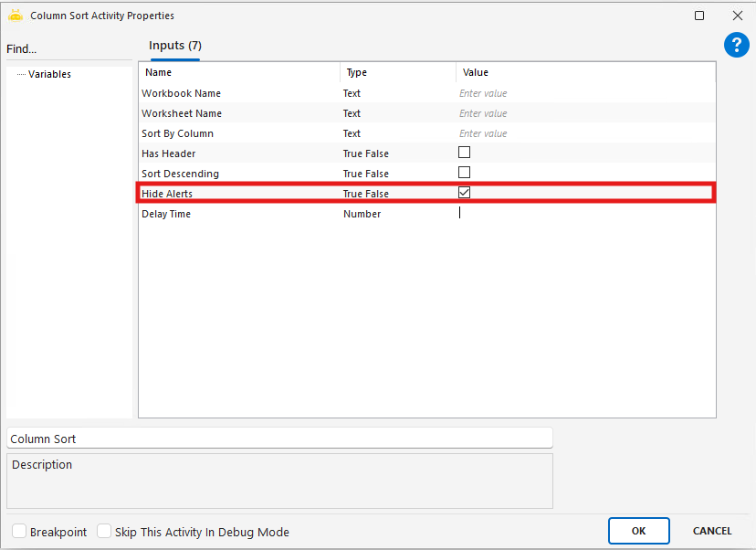The image size is (756, 550).
Task: Uncheck the Hide Alerts checkbox
Action: coord(464,193)
